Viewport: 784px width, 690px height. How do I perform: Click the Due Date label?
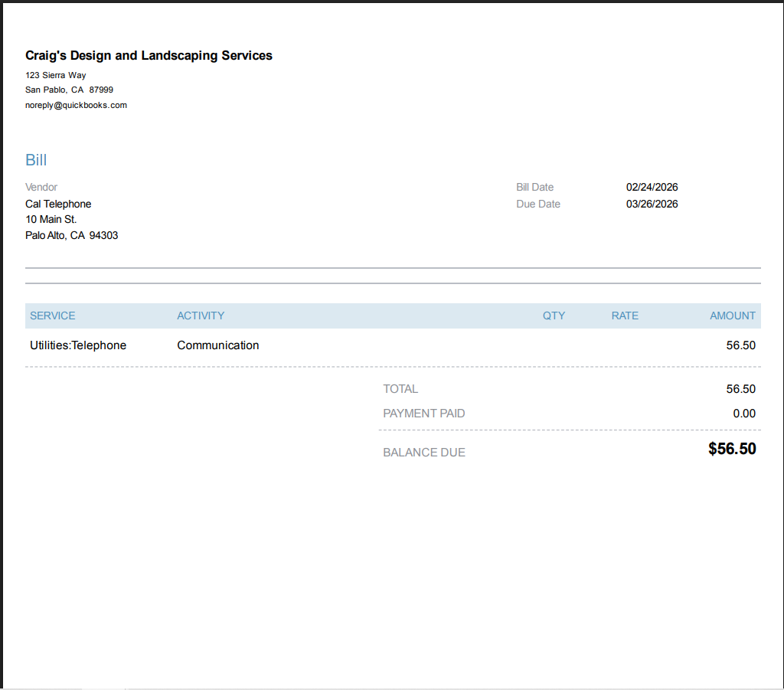538,204
